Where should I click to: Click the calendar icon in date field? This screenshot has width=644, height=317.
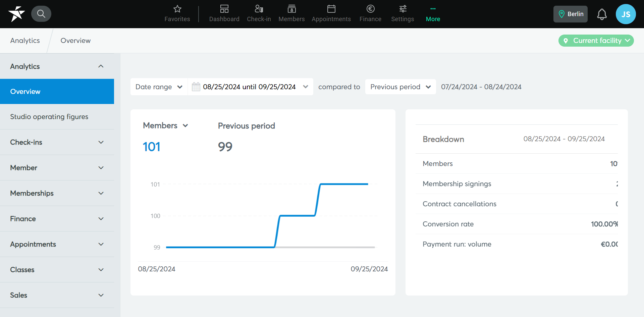[x=196, y=87]
